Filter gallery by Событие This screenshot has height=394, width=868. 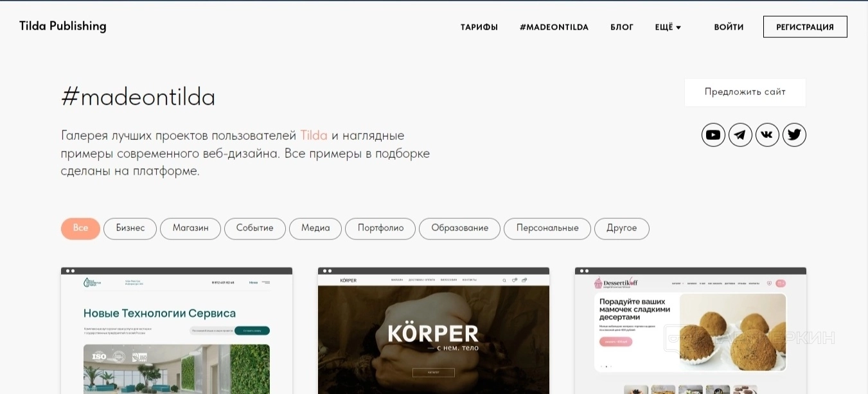click(x=255, y=228)
